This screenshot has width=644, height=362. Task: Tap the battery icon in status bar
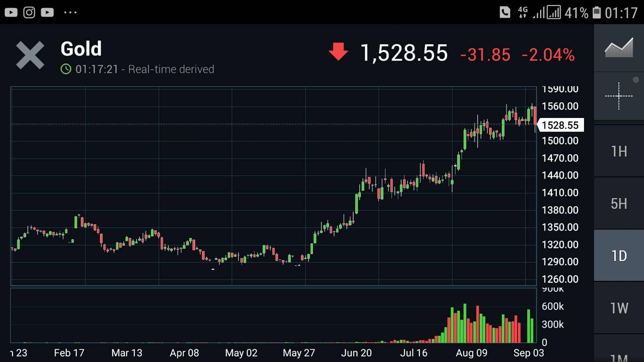coord(596,12)
